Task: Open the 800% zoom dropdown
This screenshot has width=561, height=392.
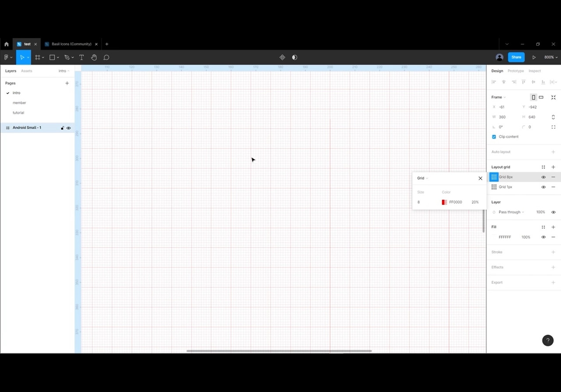Action: point(551,57)
